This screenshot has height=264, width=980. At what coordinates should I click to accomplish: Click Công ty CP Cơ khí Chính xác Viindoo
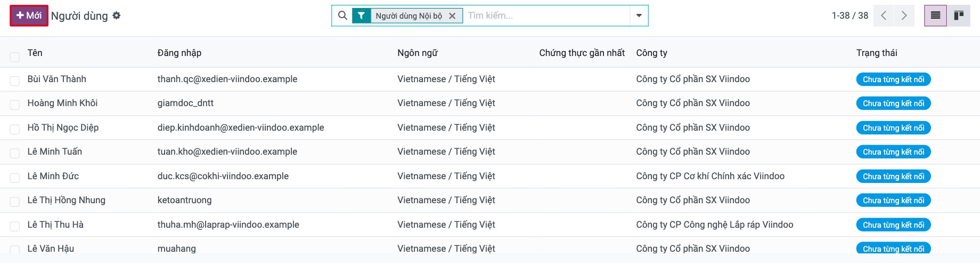pyautogui.click(x=710, y=176)
